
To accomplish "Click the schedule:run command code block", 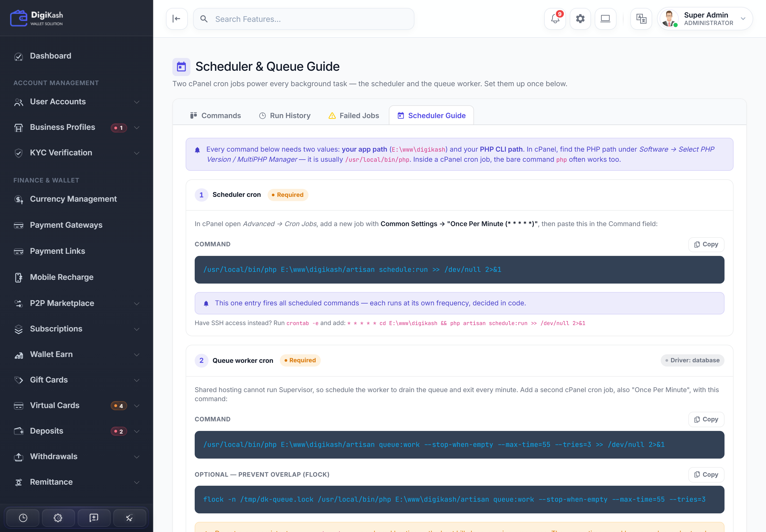I will tap(459, 270).
